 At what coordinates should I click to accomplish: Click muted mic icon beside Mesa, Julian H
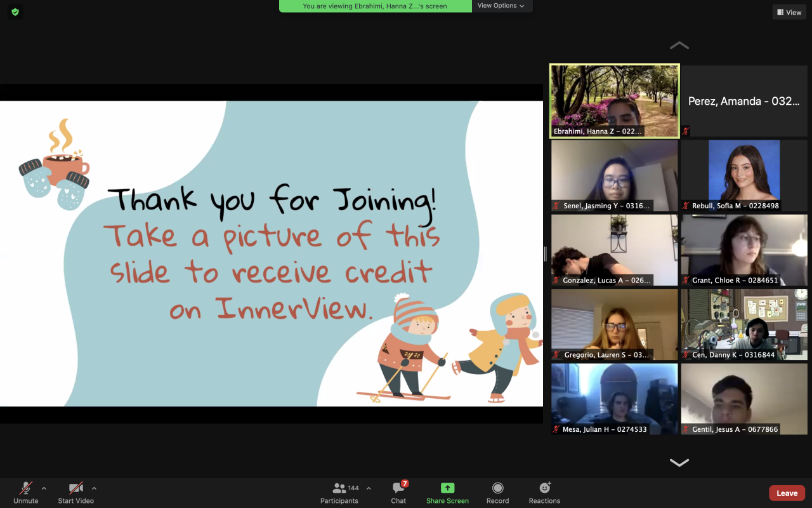coord(556,429)
